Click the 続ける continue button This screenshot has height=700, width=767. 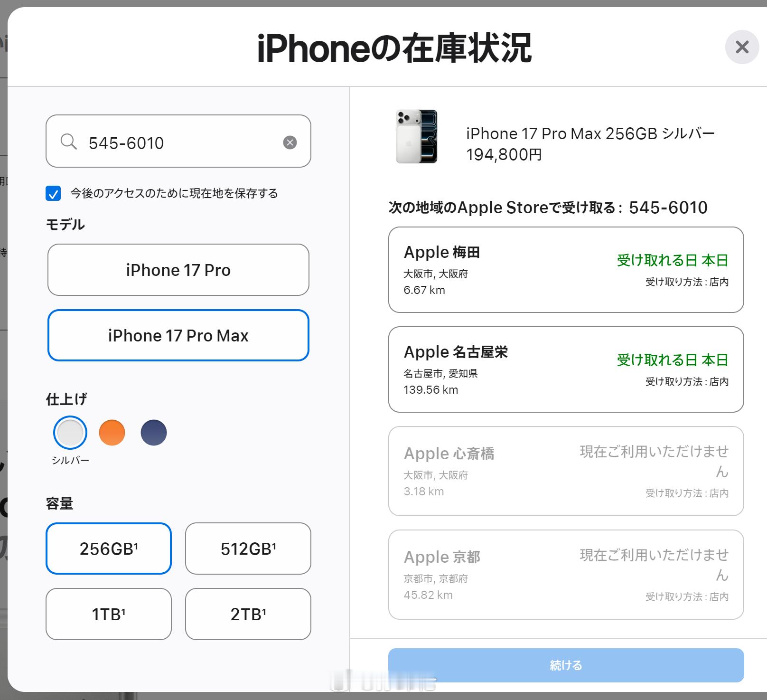click(566, 665)
